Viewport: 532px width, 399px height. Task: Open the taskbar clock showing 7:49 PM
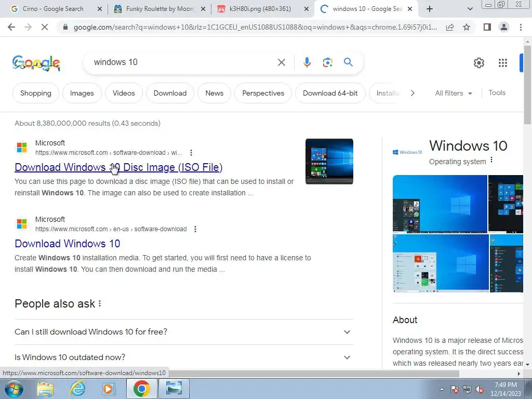(x=506, y=389)
